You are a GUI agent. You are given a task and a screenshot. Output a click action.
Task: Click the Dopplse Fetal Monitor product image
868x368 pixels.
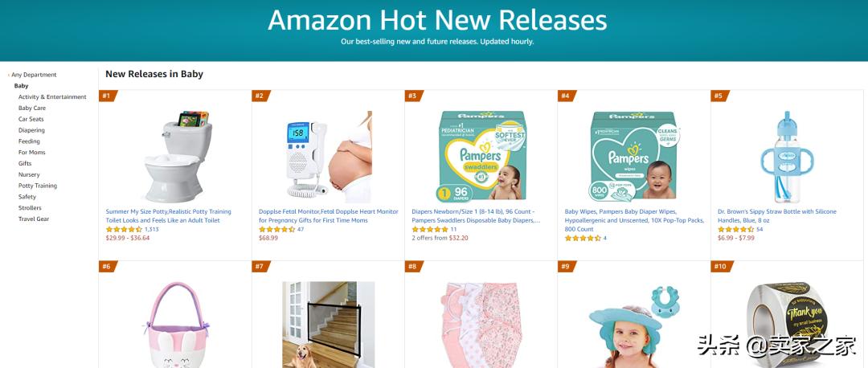(x=329, y=157)
